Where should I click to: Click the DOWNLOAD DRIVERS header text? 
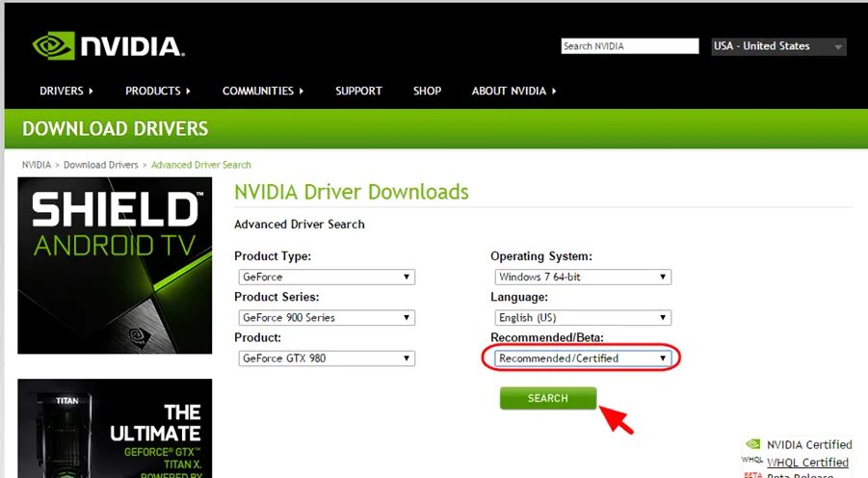(116, 128)
